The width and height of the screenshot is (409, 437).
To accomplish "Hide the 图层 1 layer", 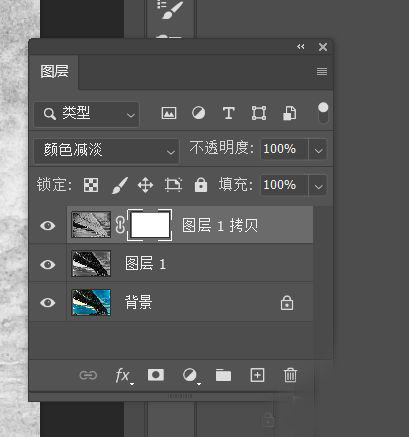I will [48, 265].
